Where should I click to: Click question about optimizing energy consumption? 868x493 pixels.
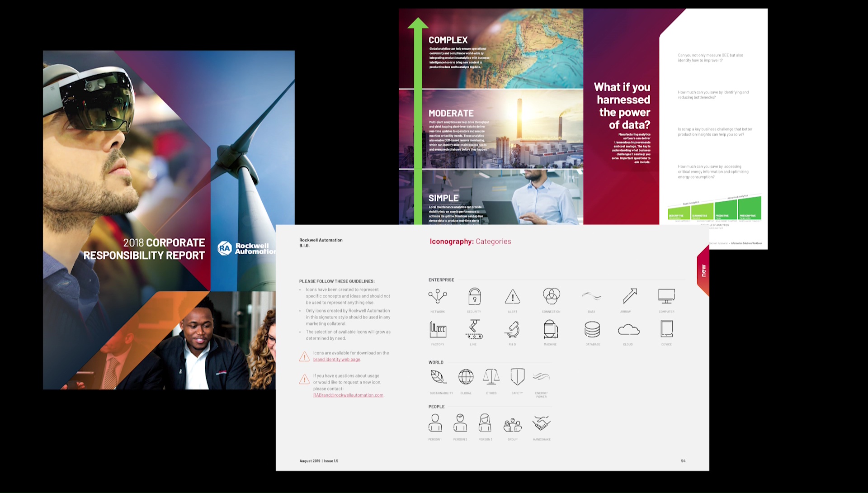click(713, 172)
